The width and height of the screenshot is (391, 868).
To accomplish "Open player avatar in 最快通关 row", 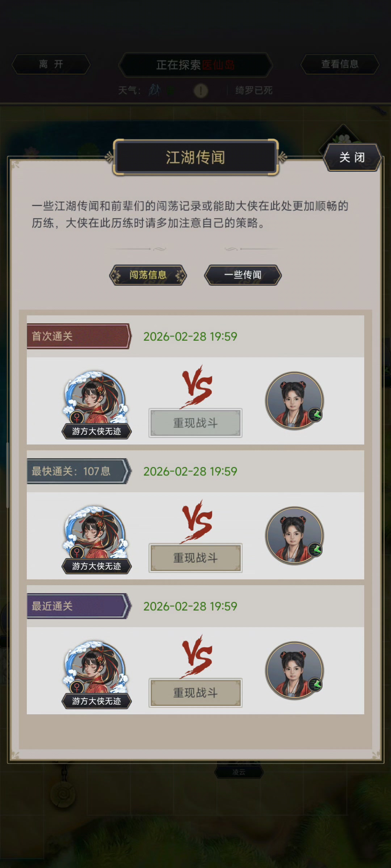I will (x=96, y=535).
